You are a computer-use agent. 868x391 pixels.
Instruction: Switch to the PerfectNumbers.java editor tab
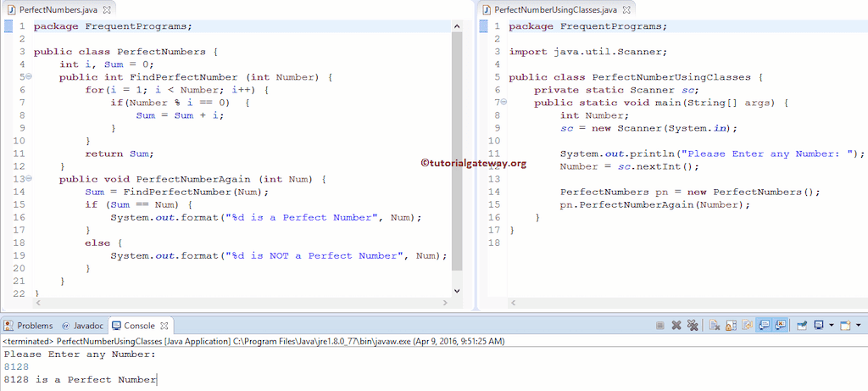(x=60, y=9)
